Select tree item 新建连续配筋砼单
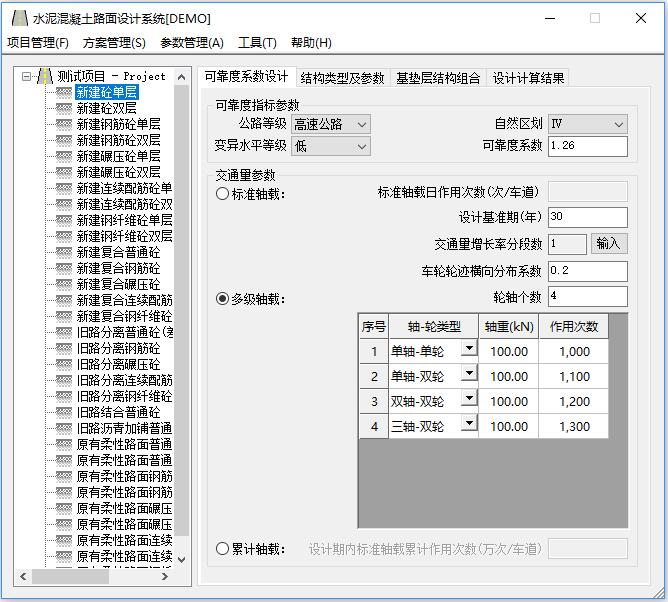The image size is (668, 602). coord(124,188)
